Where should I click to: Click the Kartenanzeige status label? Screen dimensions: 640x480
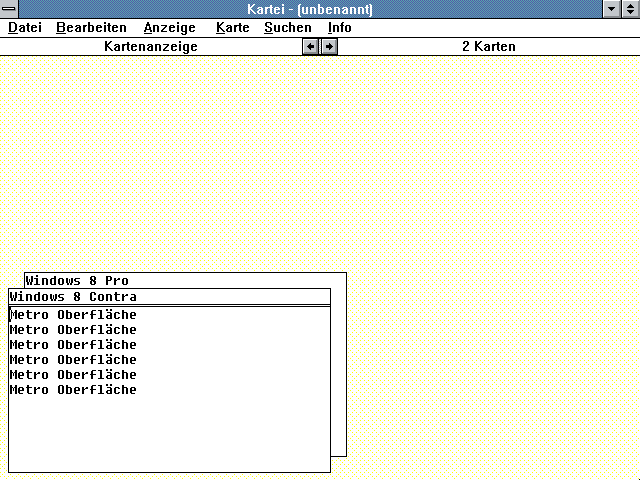(x=151, y=47)
